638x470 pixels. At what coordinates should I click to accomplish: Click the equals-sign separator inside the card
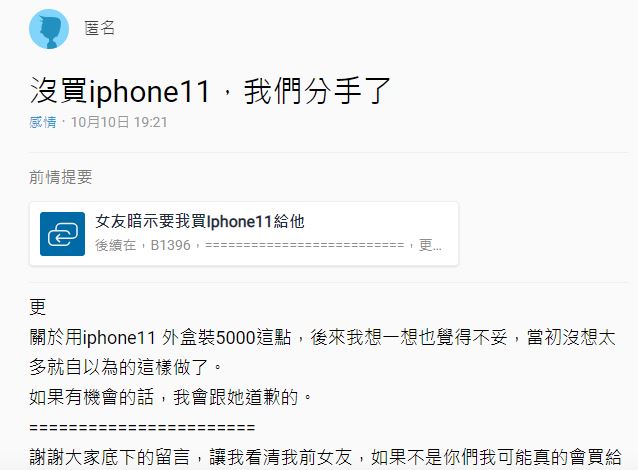coord(305,245)
